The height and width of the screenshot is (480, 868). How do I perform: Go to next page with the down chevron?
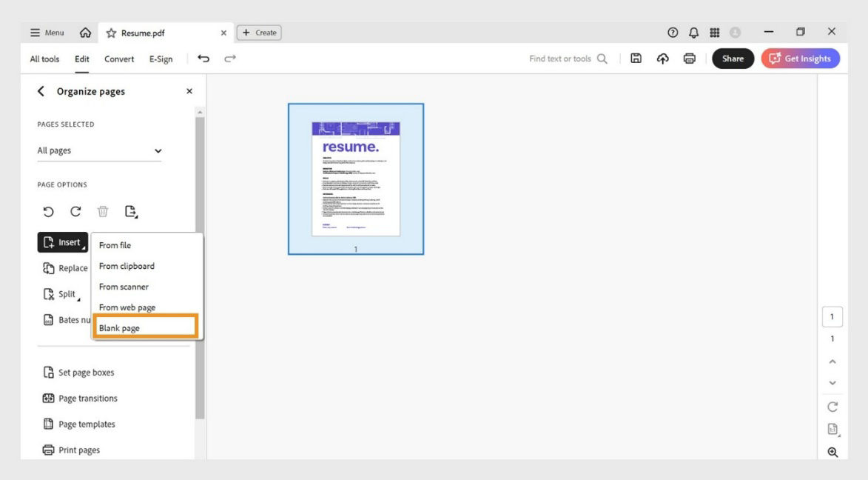pos(832,382)
